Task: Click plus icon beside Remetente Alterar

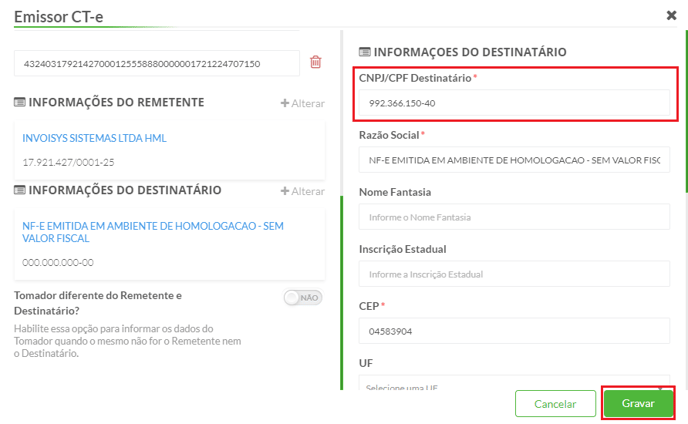Action: pyautogui.click(x=285, y=103)
